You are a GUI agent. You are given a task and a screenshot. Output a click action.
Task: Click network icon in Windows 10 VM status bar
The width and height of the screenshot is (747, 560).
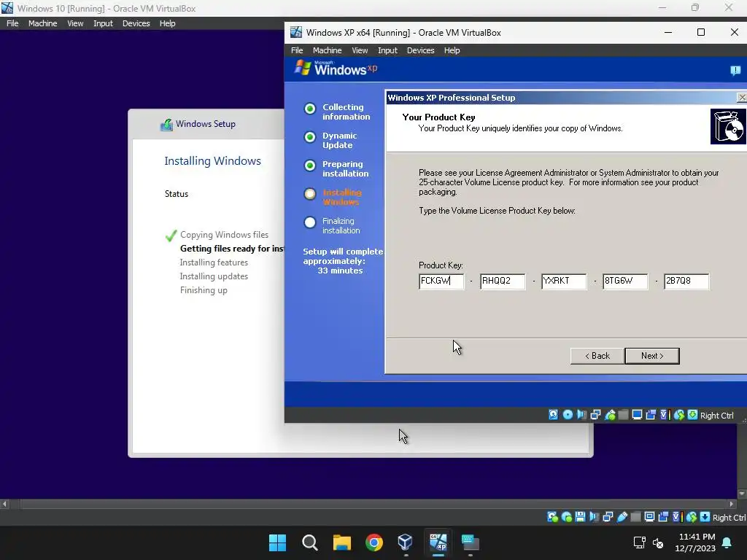point(608,517)
